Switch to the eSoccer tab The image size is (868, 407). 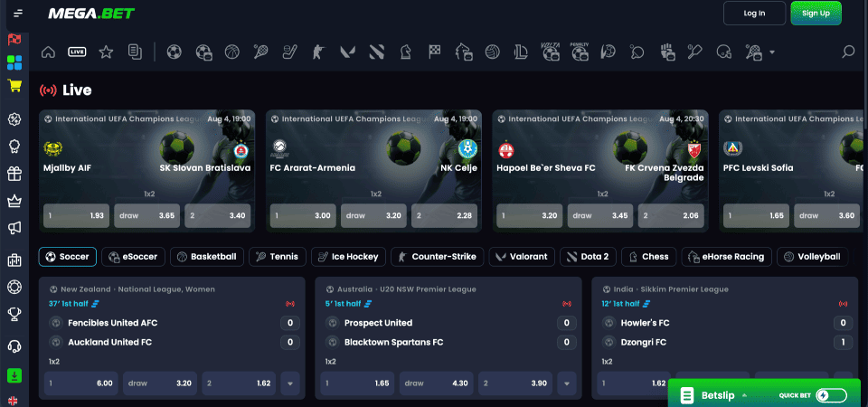click(134, 257)
